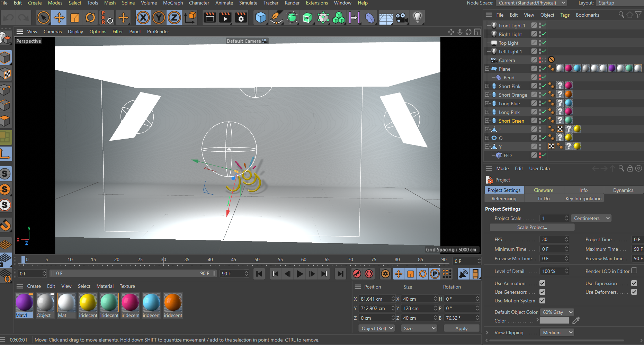Viewport: 644px width, 345px height.
Task: Click the Cube primitive icon
Action: (260, 17)
